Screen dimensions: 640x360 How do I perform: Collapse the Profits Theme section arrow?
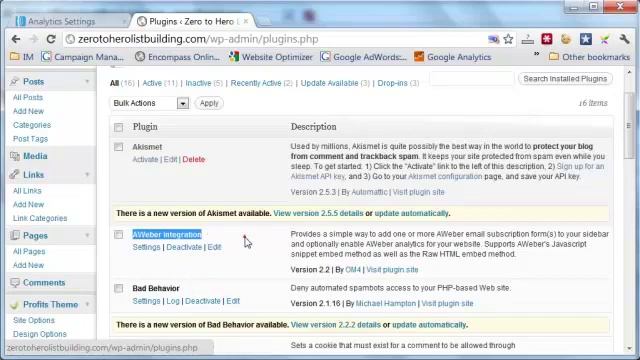pos(87,304)
